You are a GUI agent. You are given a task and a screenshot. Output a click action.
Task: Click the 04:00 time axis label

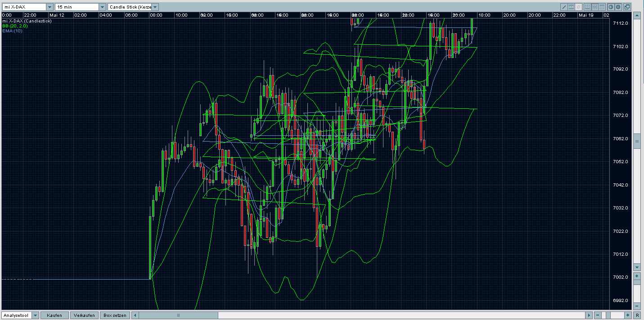[105, 15]
